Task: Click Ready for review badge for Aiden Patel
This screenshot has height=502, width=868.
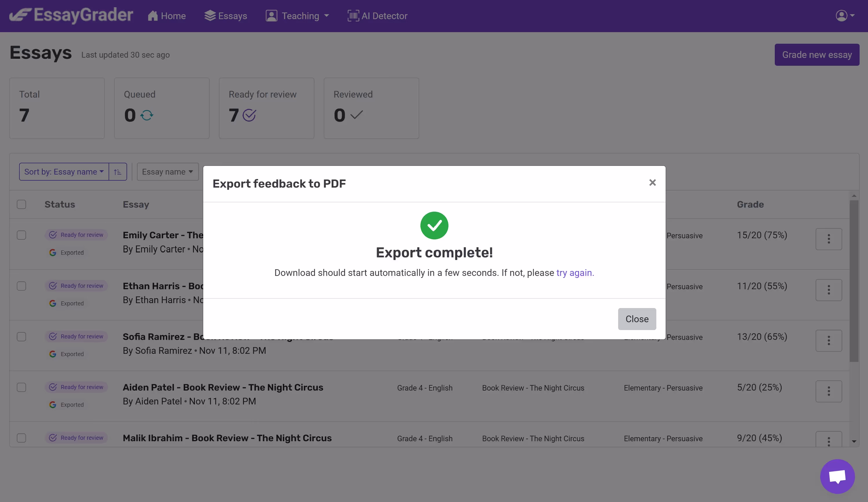Action: pos(76,387)
